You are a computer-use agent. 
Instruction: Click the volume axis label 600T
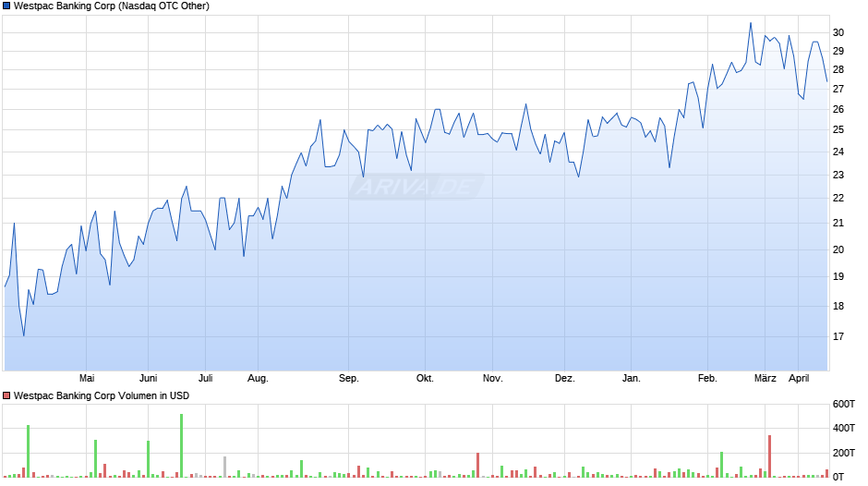pos(844,404)
